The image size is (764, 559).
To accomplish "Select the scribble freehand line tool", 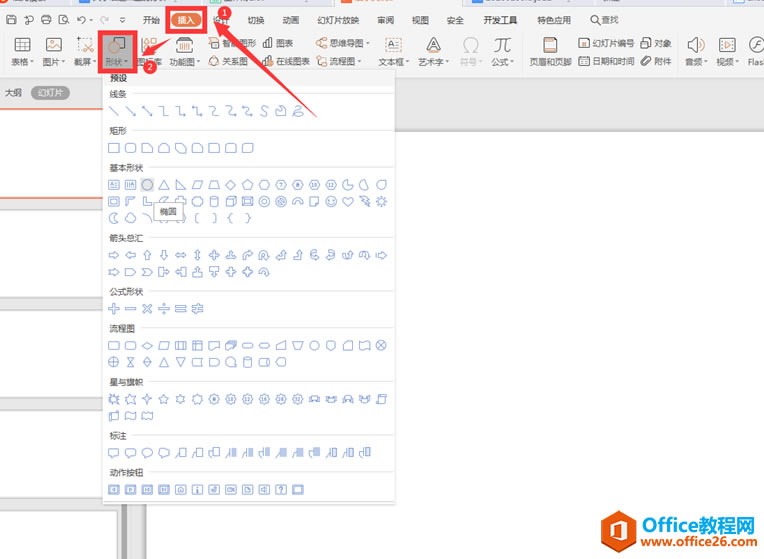I will click(298, 111).
